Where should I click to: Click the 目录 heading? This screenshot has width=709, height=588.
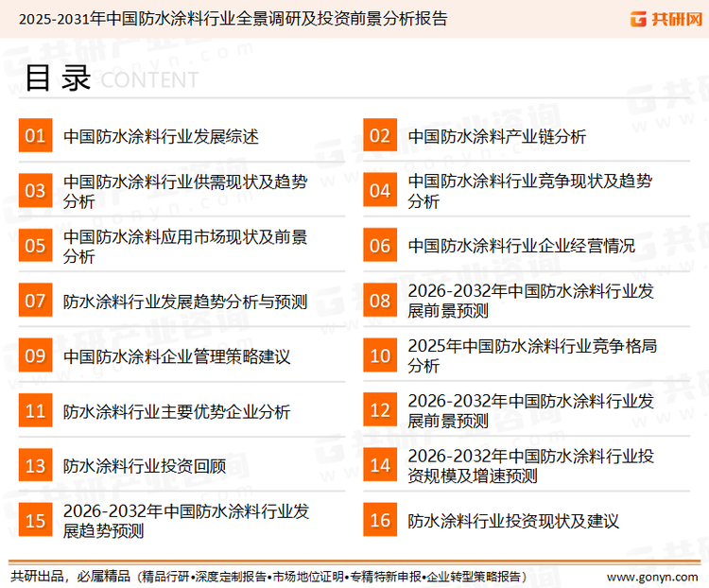pos(58,78)
